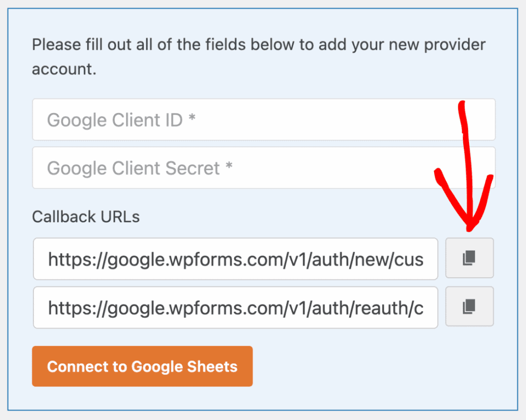The width and height of the screenshot is (526, 420).
Task: Place cursor in Client Secret placeholder text
Action: (x=140, y=167)
